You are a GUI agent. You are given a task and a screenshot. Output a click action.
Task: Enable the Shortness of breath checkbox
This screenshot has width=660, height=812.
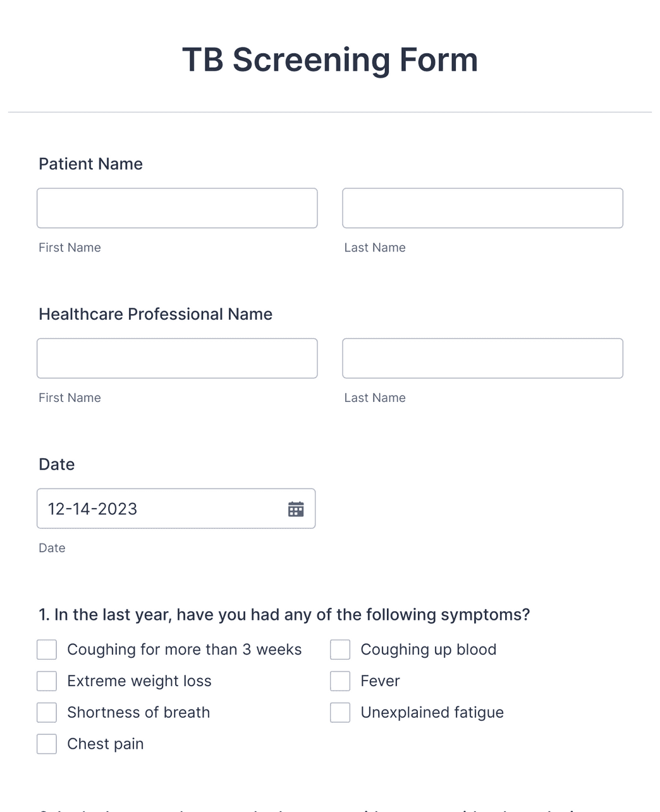point(47,713)
